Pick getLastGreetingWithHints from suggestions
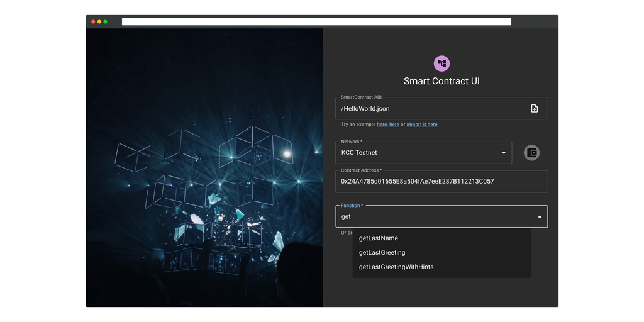Image resolution: width=644 pixels, height=322 pixels. (x=396, y=267)
